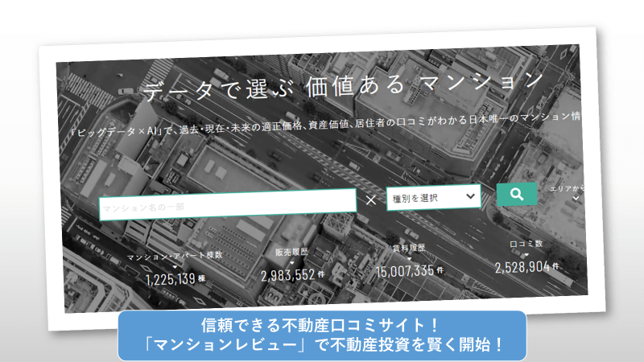Click the green magnifier search button
The width and height of the screenshot is (644, 362).
(x=517, y=194)
